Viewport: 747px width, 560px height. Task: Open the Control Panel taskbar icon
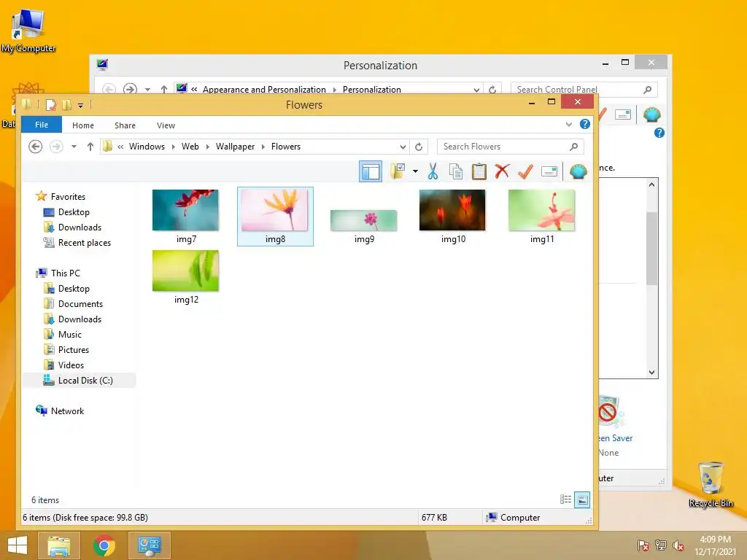click(x=149, y=545)
